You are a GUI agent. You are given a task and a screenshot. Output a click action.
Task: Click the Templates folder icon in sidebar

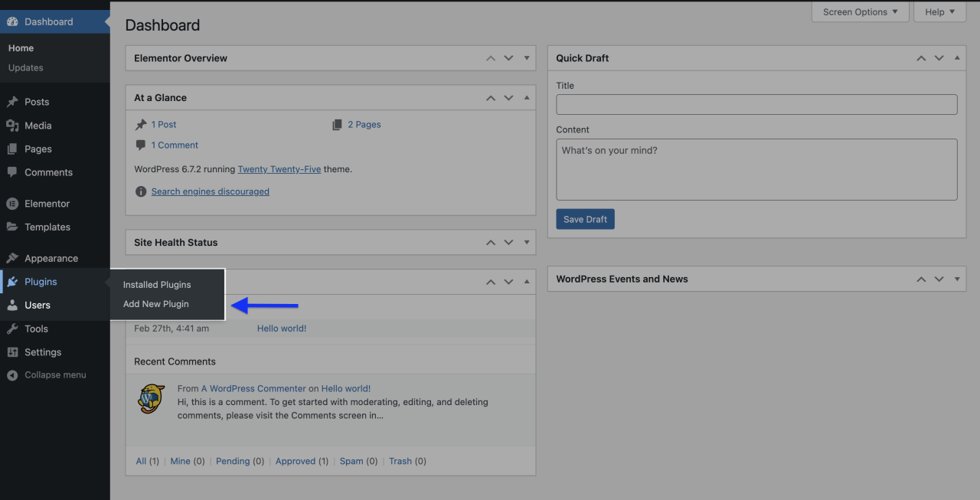[12, 227]
